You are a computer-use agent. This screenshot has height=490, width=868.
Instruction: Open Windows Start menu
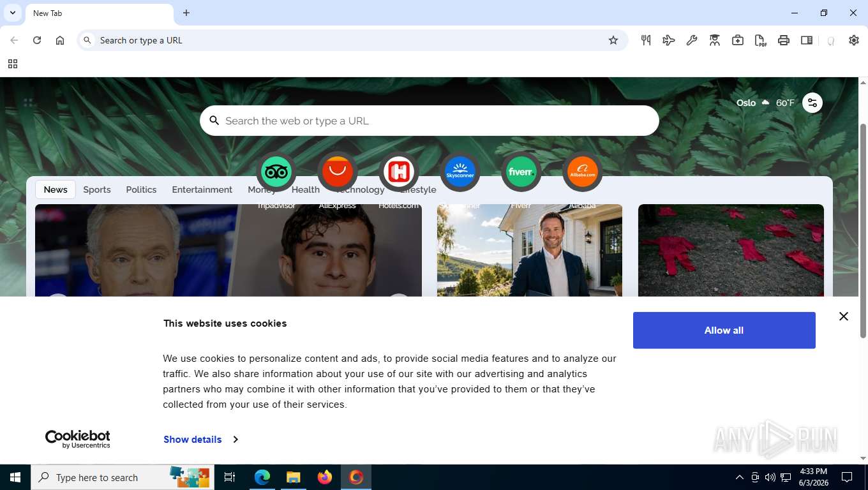[x=15, y=477]
